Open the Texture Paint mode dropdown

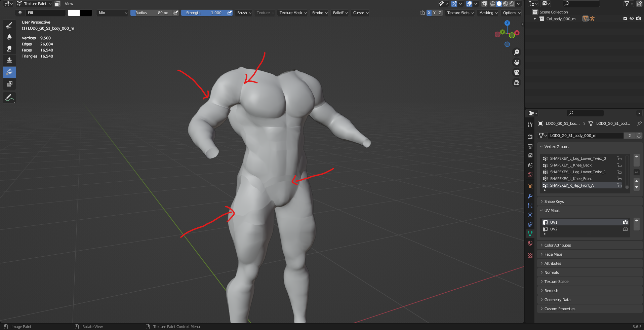pyautogui.click(x=35, y=4)
